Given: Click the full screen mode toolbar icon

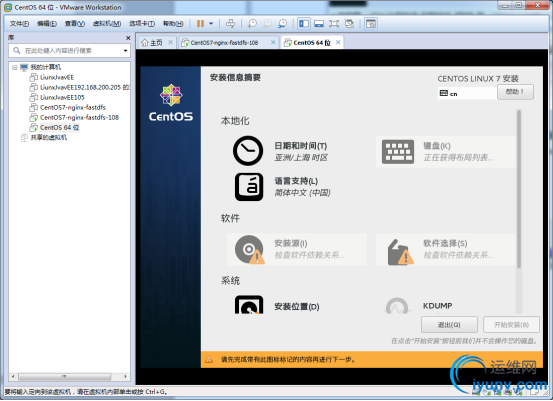Looking at the screenshot, I should pyautogui.click(x=334, y=24).
